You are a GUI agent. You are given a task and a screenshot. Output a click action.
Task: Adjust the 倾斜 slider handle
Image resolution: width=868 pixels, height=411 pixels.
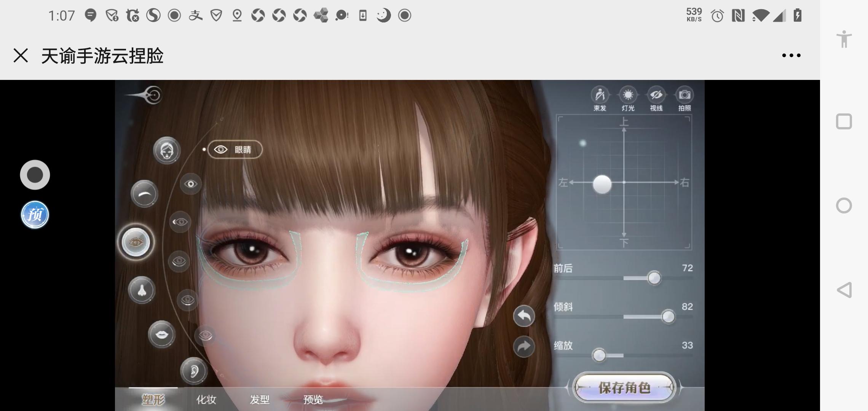coord(668,317)
